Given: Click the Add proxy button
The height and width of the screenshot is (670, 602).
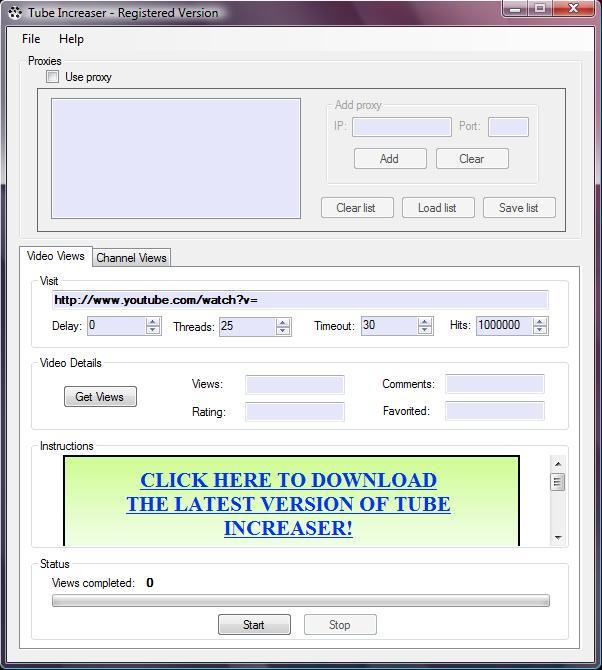Looking at the screenshot, I should click(x=390, y=159).
